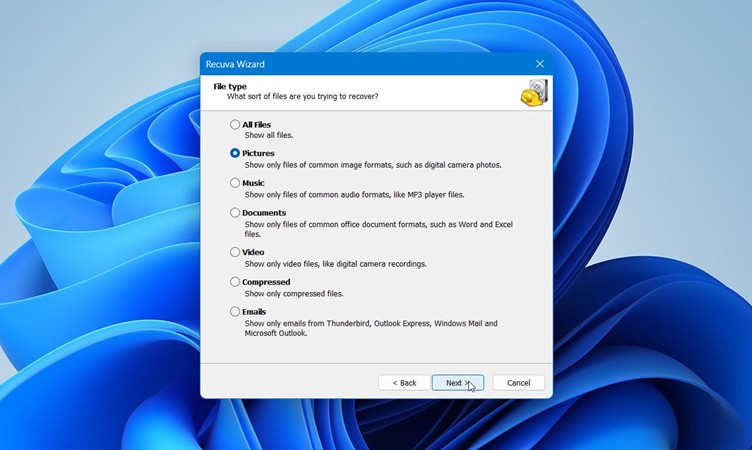The height and width of the screenshot is (450, 752).
Task: Click the File type heading
Action: coord(230,87)
